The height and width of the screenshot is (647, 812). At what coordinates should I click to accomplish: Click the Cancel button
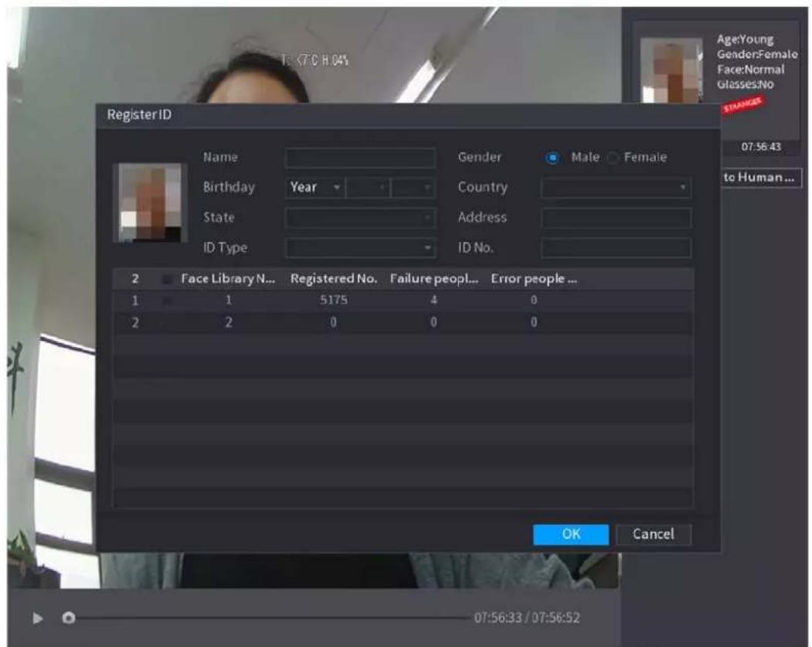(654, 534)
